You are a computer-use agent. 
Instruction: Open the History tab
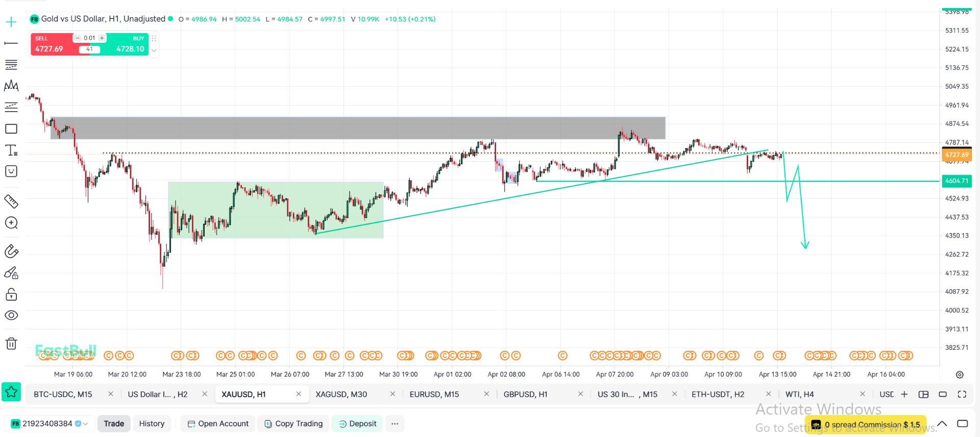152,424
